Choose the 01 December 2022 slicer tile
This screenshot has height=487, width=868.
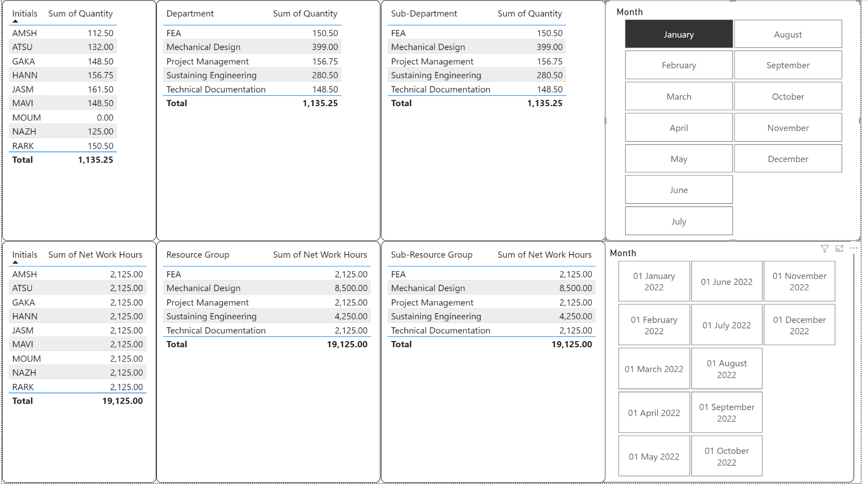coord(799,325)
